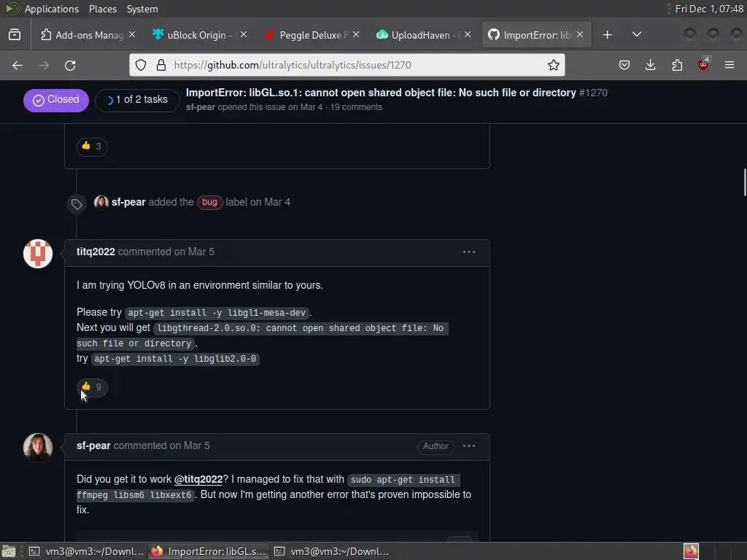The height and width of the screenshot is (560, 747).
Task: Click the Author badge
Action: pyautogui.click(x=436, y=446)
